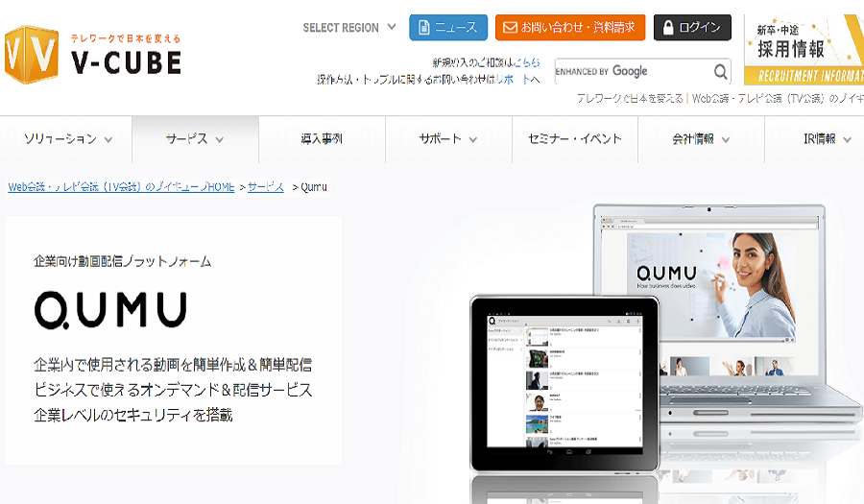Expand the サービス menu

(x=195, y=139)
